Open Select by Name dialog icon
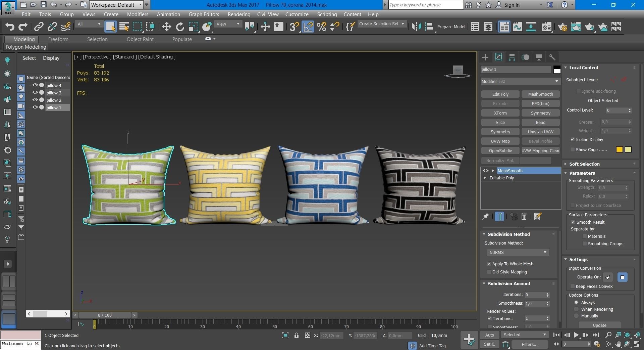 124,27
